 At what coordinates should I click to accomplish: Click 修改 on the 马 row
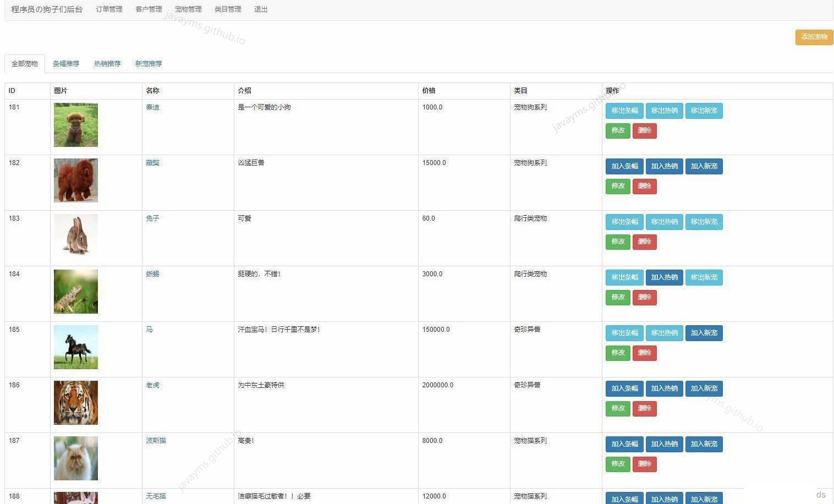617,353
